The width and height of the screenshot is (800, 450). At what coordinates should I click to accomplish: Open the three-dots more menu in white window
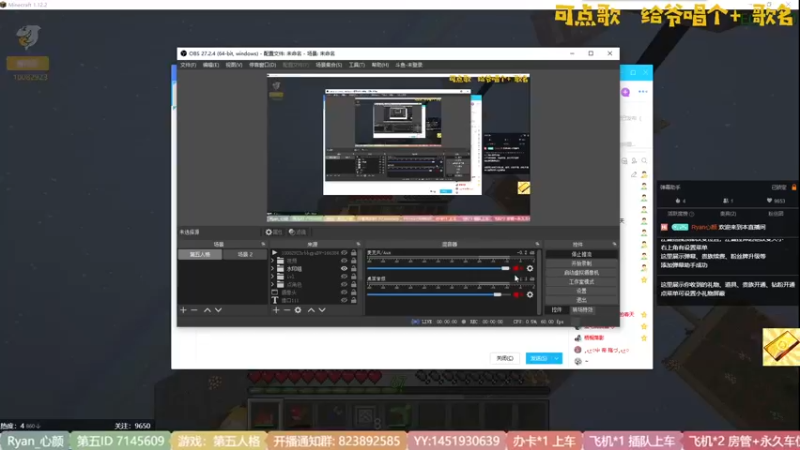click(x=643, y=92)
